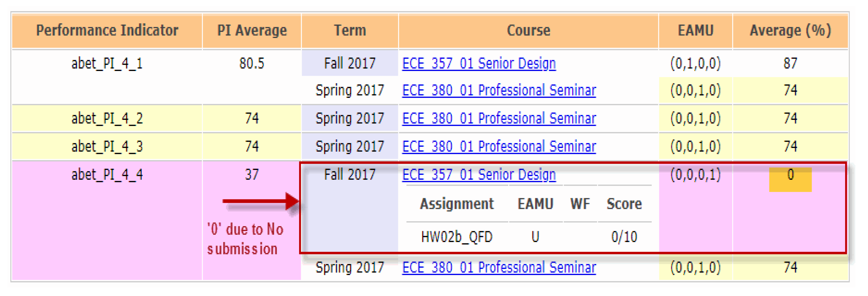Select the (0,0,0,1) EAMU value

695,175
